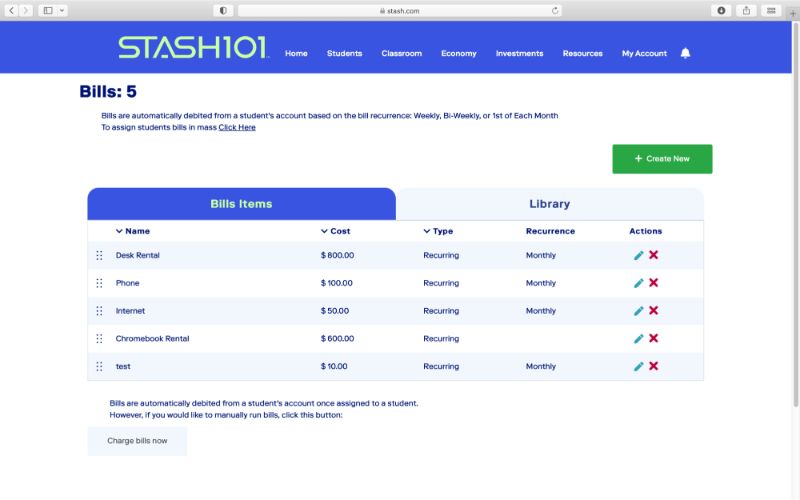
Task: Click the Phone name cell
Action: (127, 283)
